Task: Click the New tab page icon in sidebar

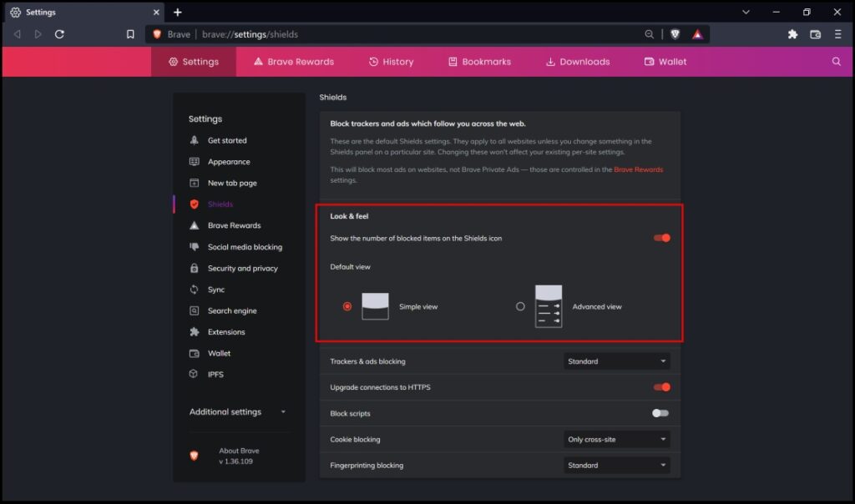Action: pyautogui.click(x=194, y=183)
